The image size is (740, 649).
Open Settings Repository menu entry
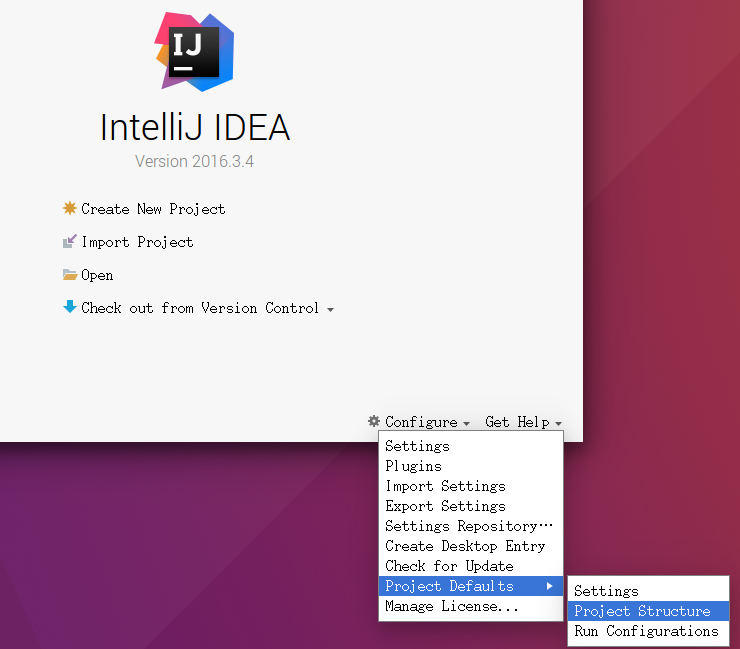[x=471, y=526]
